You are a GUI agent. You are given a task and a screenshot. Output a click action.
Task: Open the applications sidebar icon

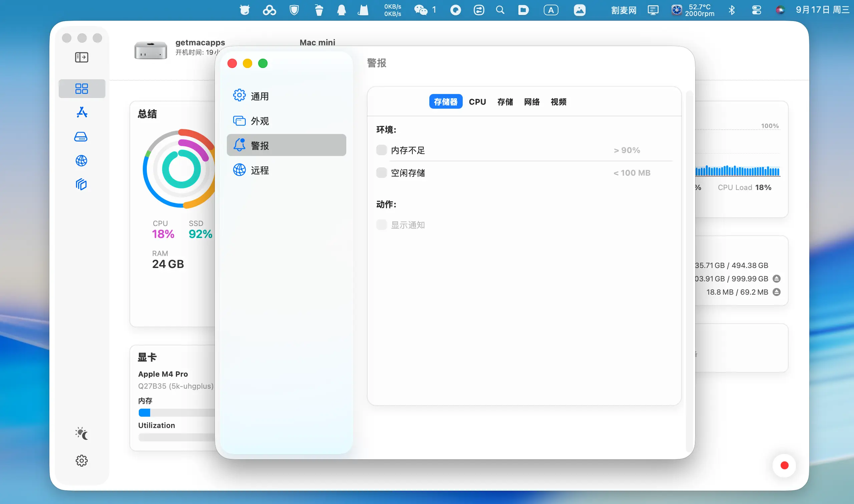pos(81,112)
